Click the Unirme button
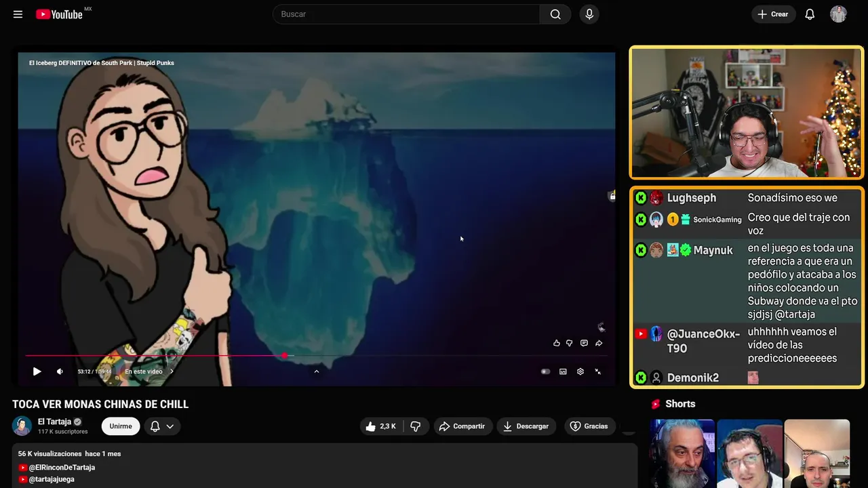 tap(121, 426)
